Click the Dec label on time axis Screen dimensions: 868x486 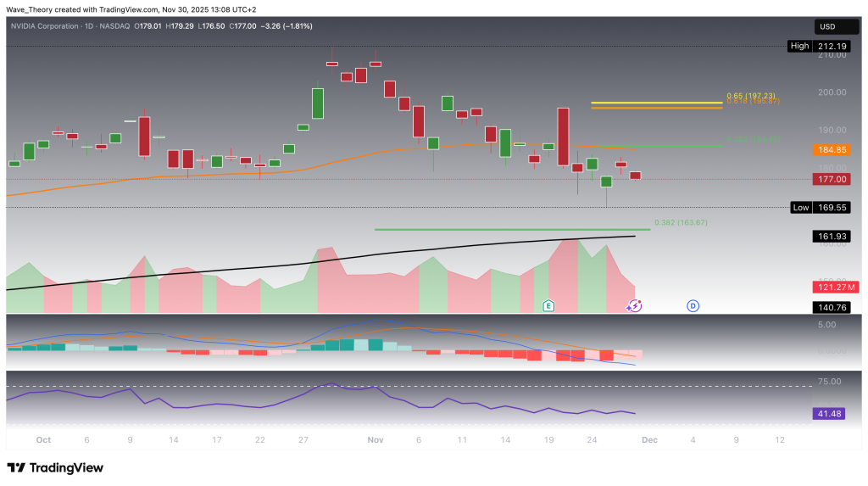point(649,440)
